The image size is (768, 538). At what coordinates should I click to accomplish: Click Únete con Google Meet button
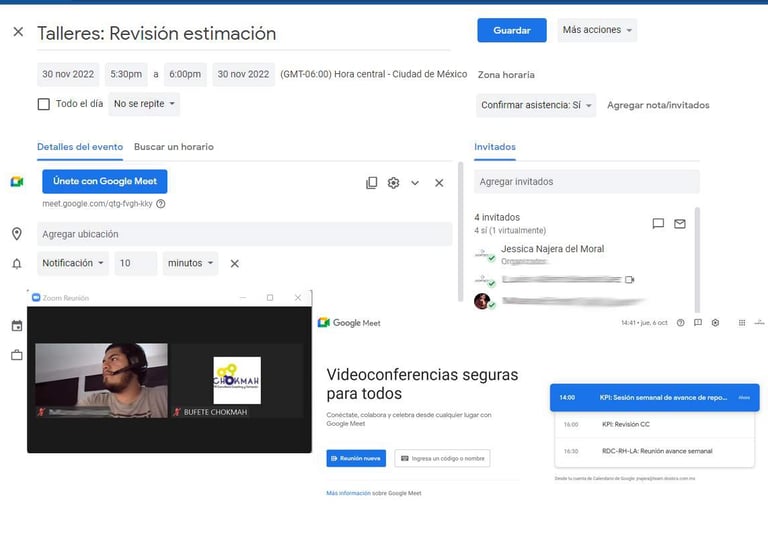[x=105, y=181]
